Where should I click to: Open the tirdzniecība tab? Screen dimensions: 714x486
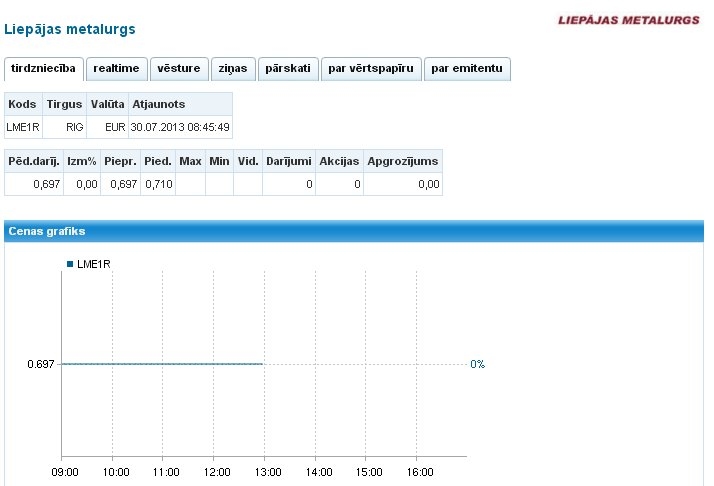click(x=44, y=69)
